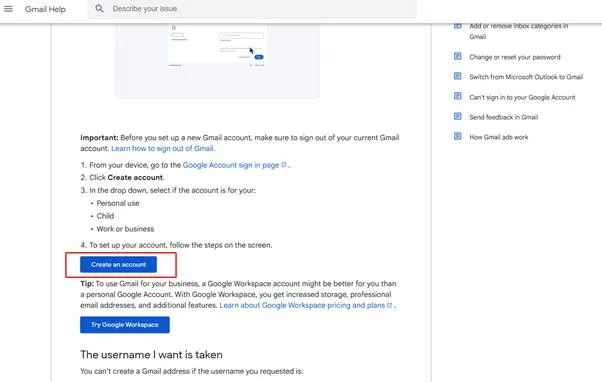
Task: Click article icon beside 'How Gmail ads work'
Action: pyautogui.click(x=458, y=136)
